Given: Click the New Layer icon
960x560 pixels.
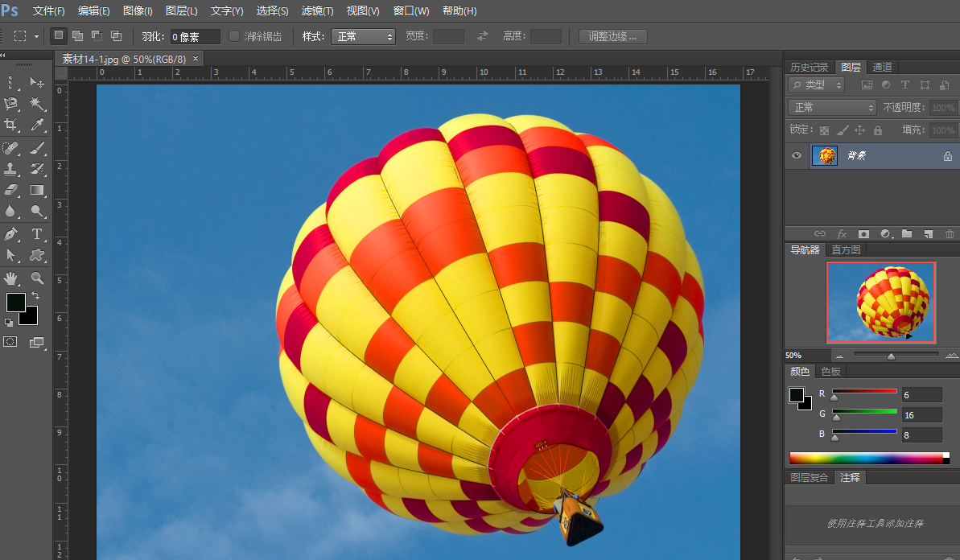Looking at the screenshot, I should [928, 234].
